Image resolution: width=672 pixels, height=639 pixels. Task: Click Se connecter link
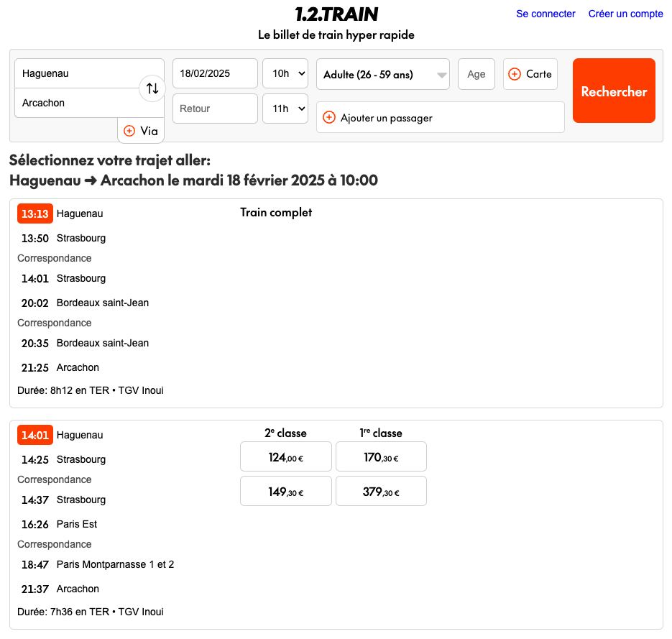[546, 14]
